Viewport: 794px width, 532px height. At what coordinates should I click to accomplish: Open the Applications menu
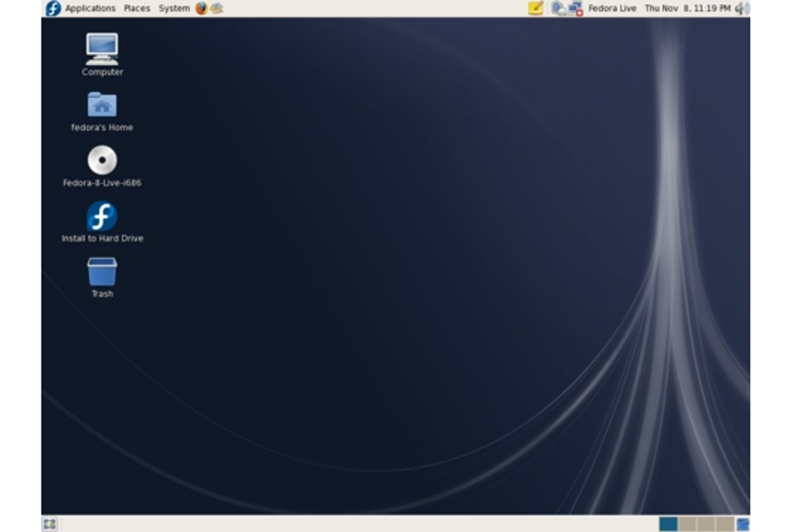pyautogui.click(x=90, y=8)
